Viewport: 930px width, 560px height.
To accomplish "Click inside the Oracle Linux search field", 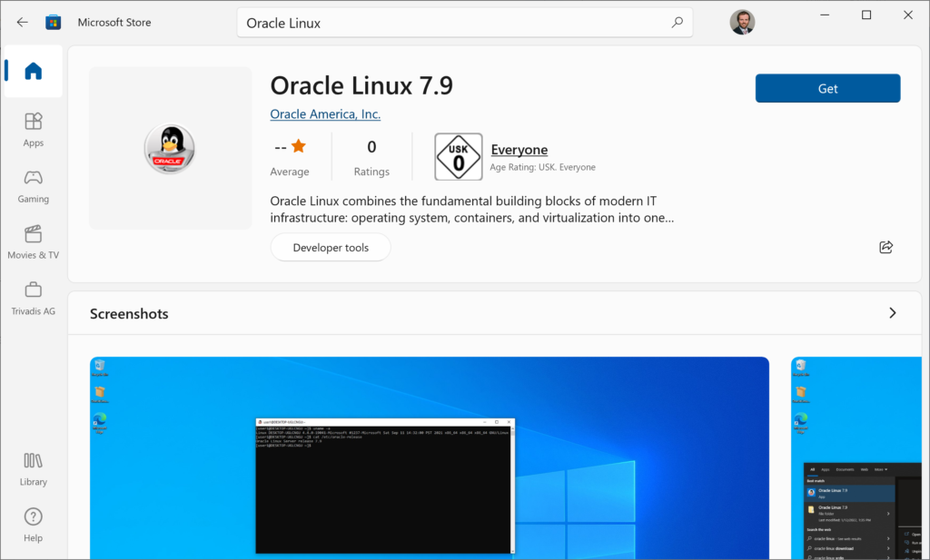I will (x=464, y=23).
